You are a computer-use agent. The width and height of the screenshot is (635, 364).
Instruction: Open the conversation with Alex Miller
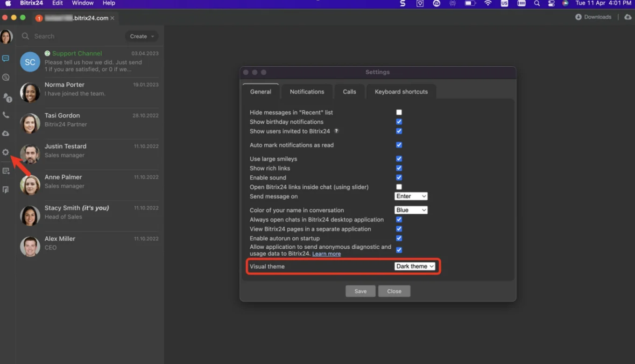point(89,243)
